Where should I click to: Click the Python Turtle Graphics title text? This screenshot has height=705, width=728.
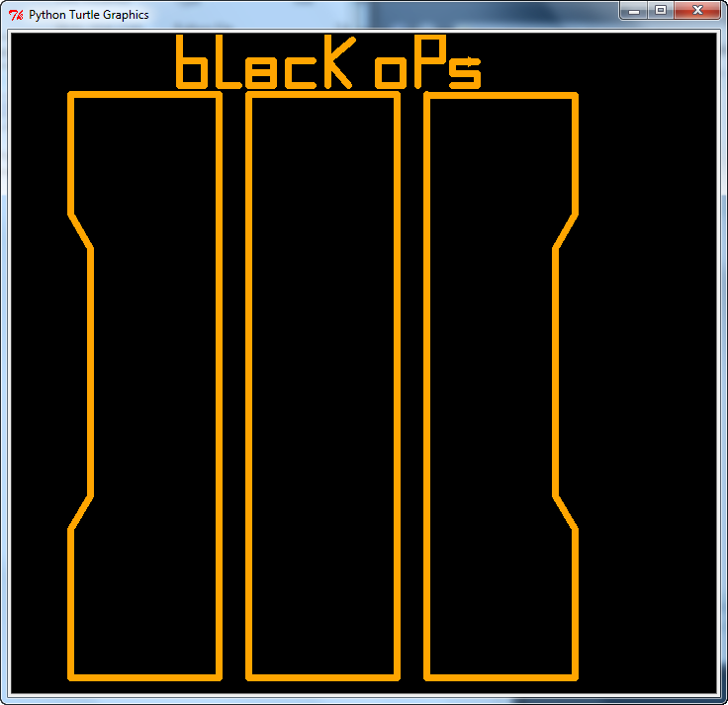(89, 15)
